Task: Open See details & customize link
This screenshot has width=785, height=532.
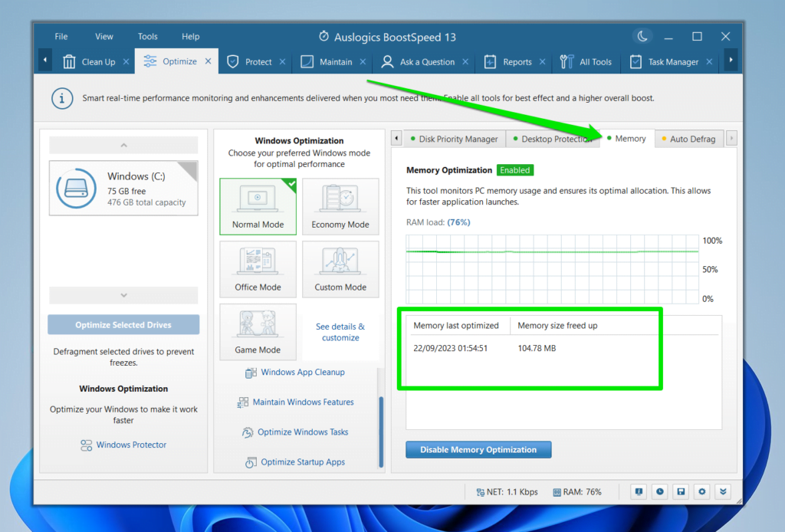Action: [x=340, y=331]
